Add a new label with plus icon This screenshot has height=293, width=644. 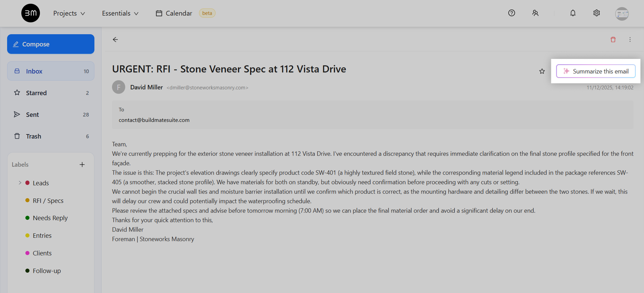82,165
